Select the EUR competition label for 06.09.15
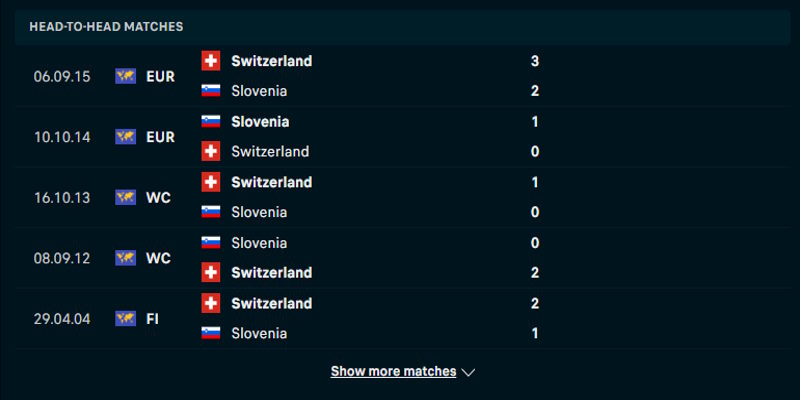 [160, 76]
